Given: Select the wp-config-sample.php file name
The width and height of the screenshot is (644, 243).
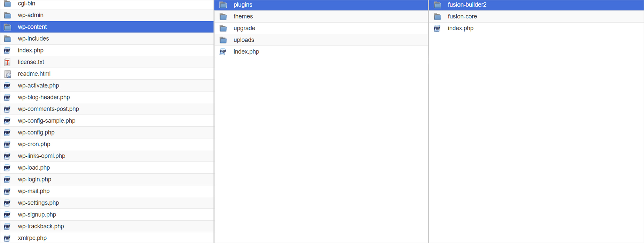Looking at the screenshot, I should 47,121.
